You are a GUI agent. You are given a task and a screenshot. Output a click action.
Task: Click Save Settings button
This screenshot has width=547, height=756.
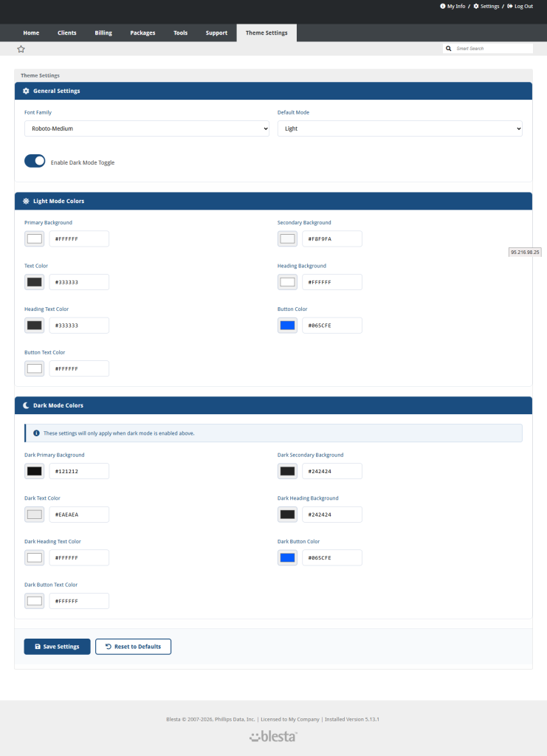click(58, 647)
